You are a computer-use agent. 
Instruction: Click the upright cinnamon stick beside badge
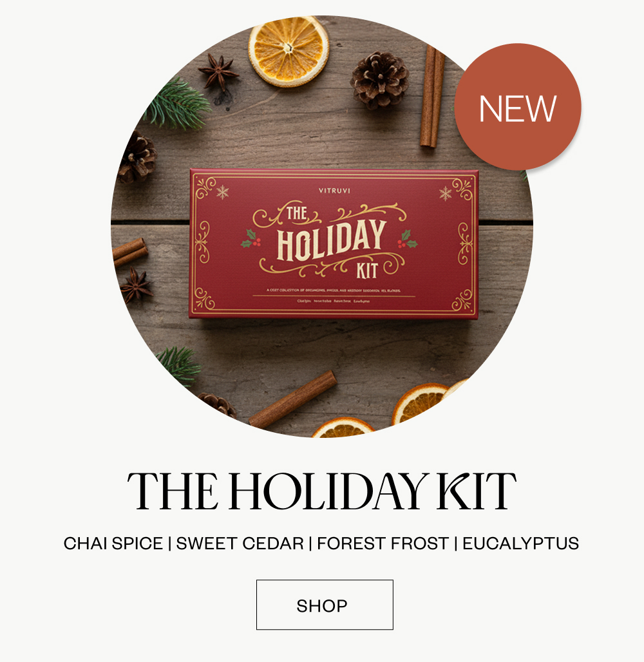[432, 97]
